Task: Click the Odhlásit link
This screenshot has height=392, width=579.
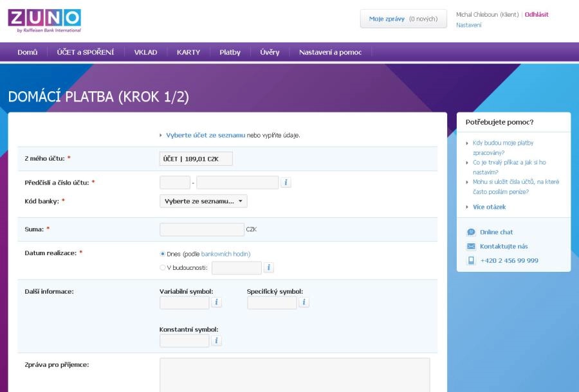Action: coord(537,14)
